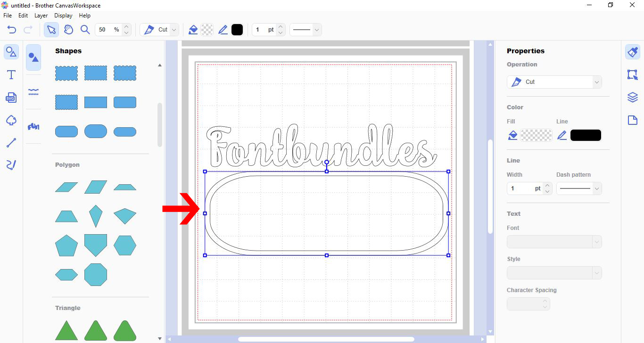644x343 pixels.
Task: Click the toolbar line pen icon
Action: [x=223, y=30]
